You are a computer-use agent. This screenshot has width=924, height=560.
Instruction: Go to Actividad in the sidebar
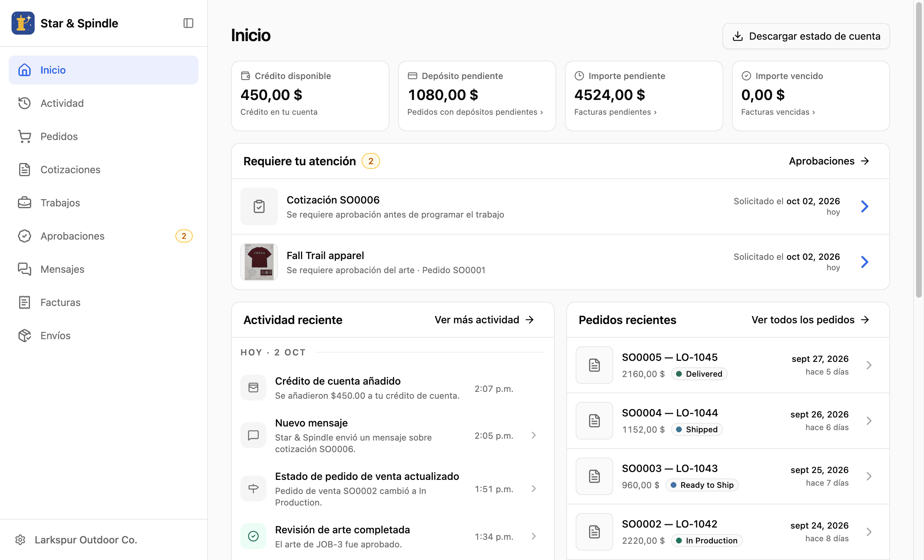(x=104, y=103)
